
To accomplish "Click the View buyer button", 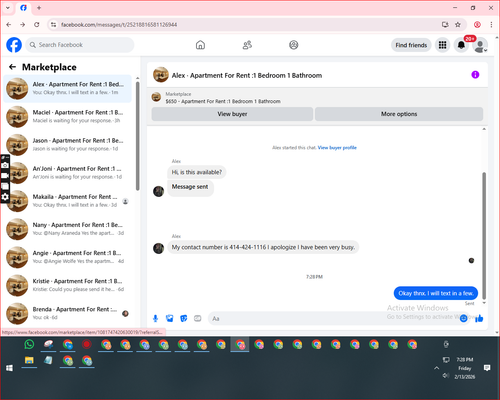I will (x=232, y=114).
